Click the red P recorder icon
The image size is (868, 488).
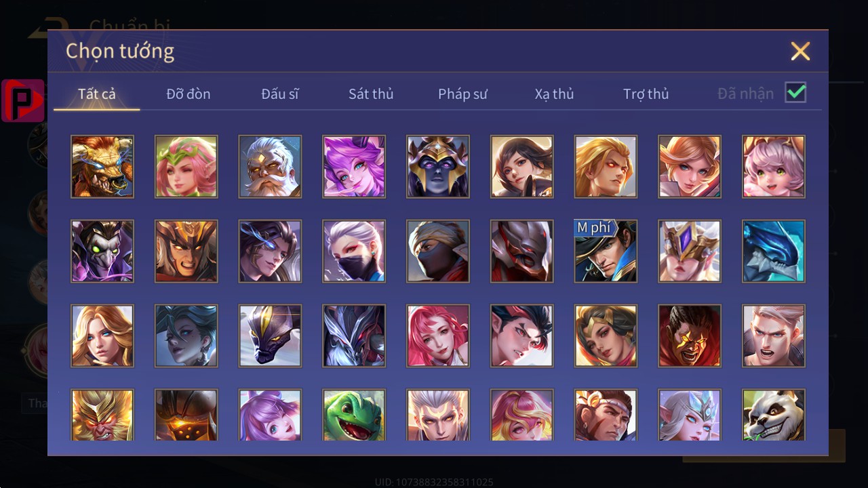[23, 100]
